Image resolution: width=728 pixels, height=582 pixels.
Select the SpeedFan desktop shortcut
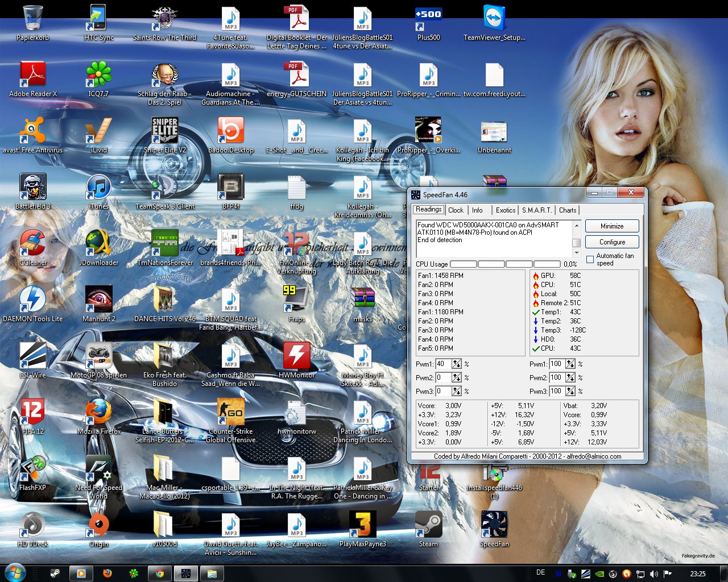tap(494, 530)
